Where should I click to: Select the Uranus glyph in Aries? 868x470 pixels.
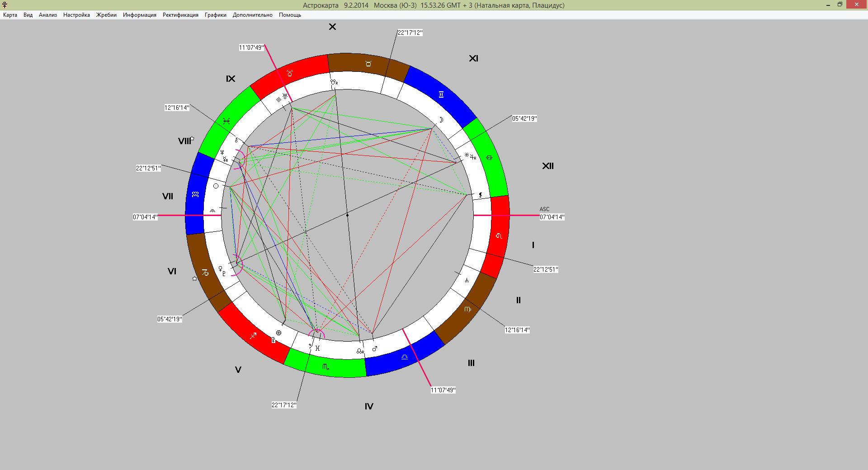(285, 96)
